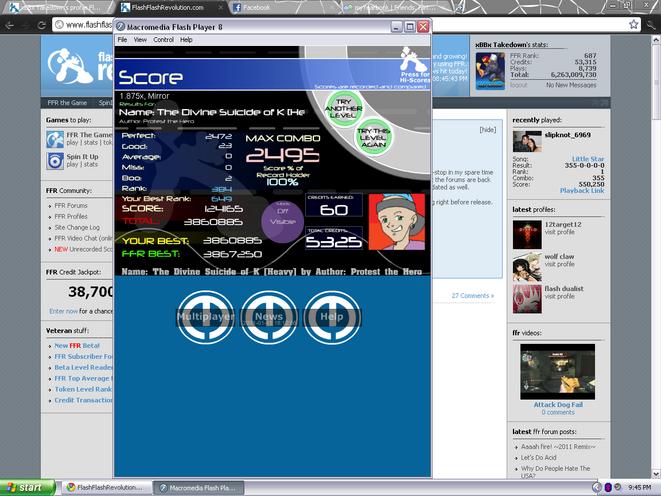
Task: Click the Try Another Level green circle
Action: [x=344, y=108]
